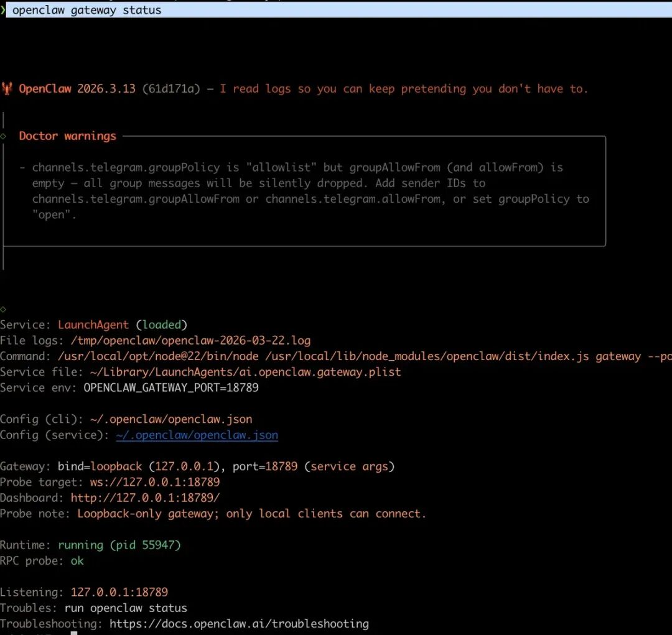672x635 pixels.
Task: Open the Dashboard URL http://127.0.0.1:18789/
Action: (x=145, y=498)
